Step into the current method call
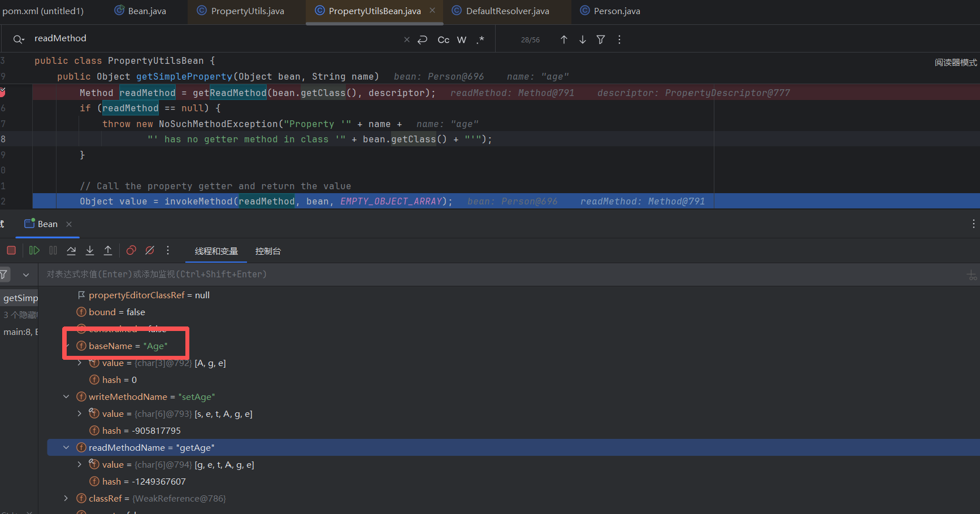The width and height of the screenshot is (980, 514). pos(90,250)
